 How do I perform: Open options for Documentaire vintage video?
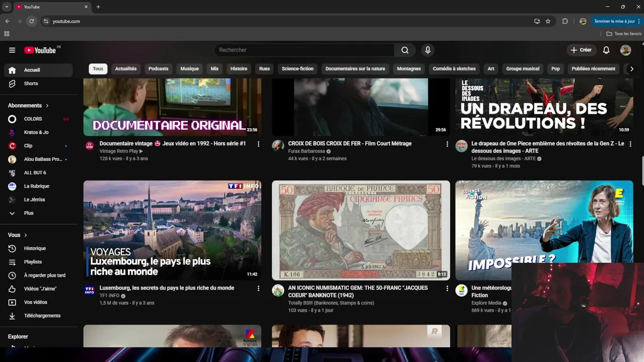coord(259,144)
